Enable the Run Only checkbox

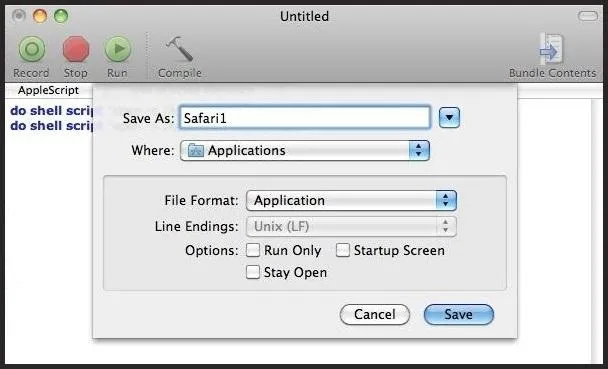[x=253, y=250]
